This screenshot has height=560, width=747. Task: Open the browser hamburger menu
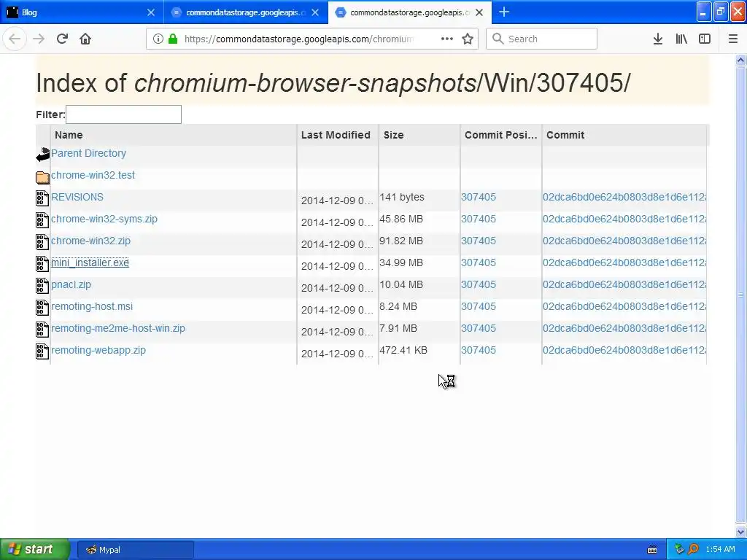click(x=733, y=39)
